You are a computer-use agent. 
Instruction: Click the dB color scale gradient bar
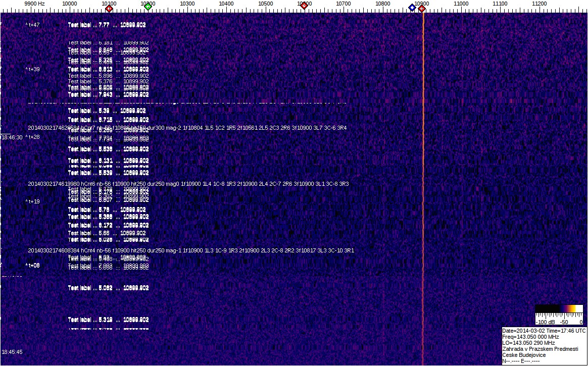click(x=559, y=309)
